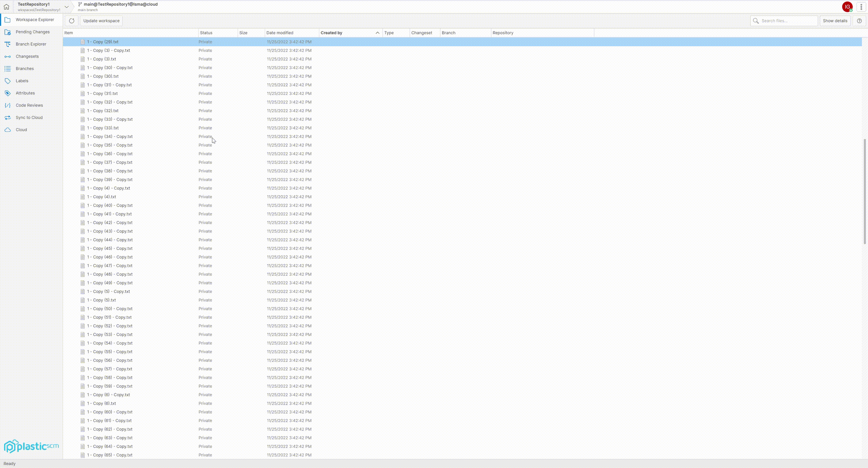
Task: Open the Changesets view
Action: point(27,56)
